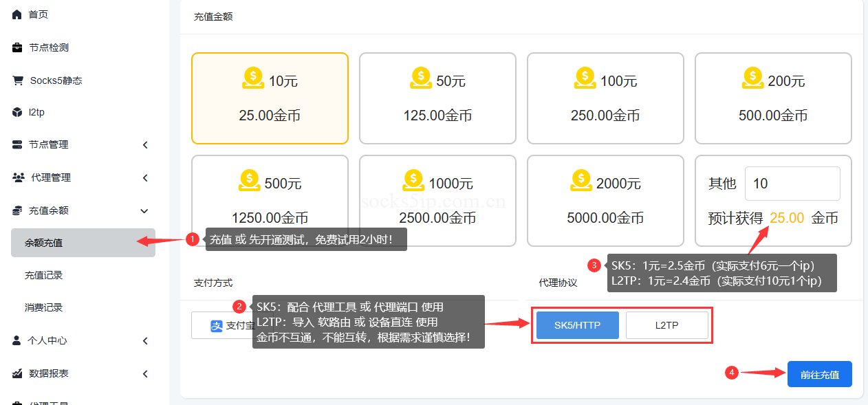
Task: Collapse the 充值余额 submenu chevron
Action: click(145, 210)
